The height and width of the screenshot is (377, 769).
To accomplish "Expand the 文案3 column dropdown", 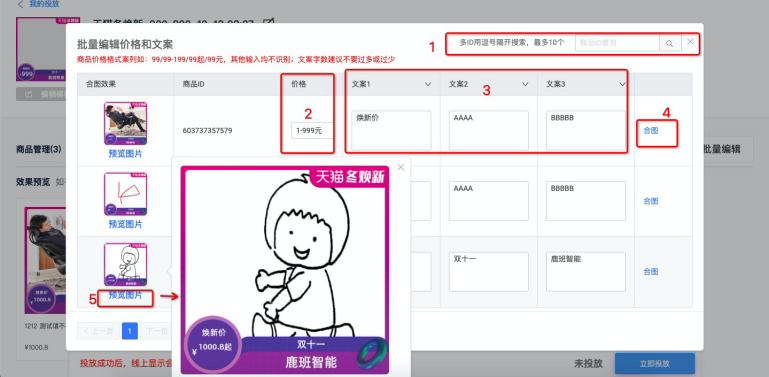I will (x=622, y=84).
